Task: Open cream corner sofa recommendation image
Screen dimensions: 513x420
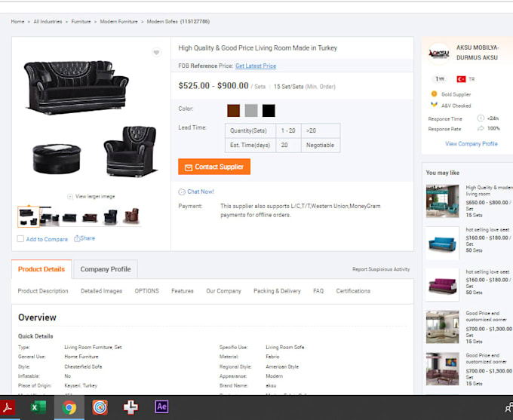Action: [442, 326]
